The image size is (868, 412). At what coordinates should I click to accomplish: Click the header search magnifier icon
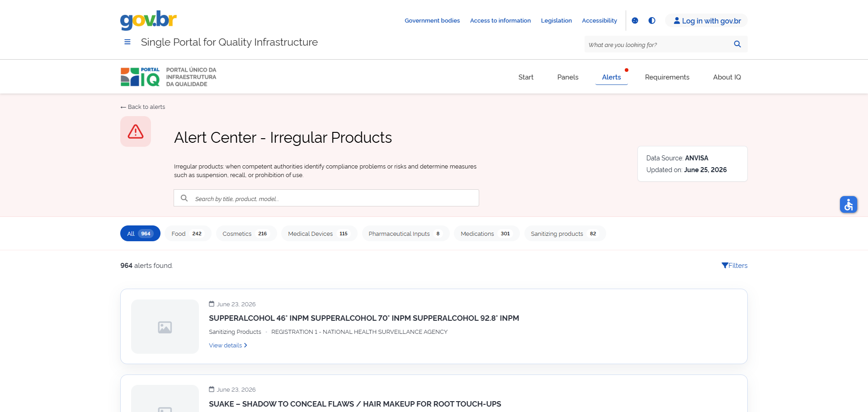(x=737, y=44)
